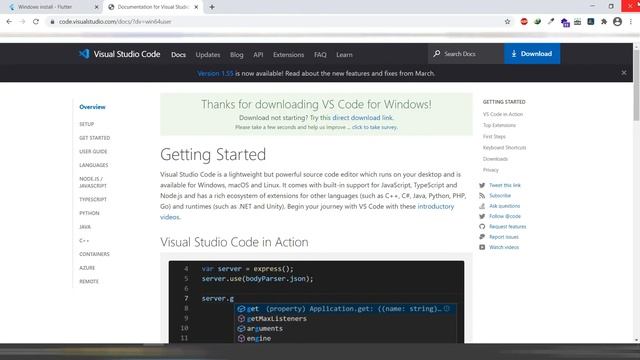Viewport: 640px width, 360px height.
Task: Jump to Privacy section link
Action: (491, 170)
